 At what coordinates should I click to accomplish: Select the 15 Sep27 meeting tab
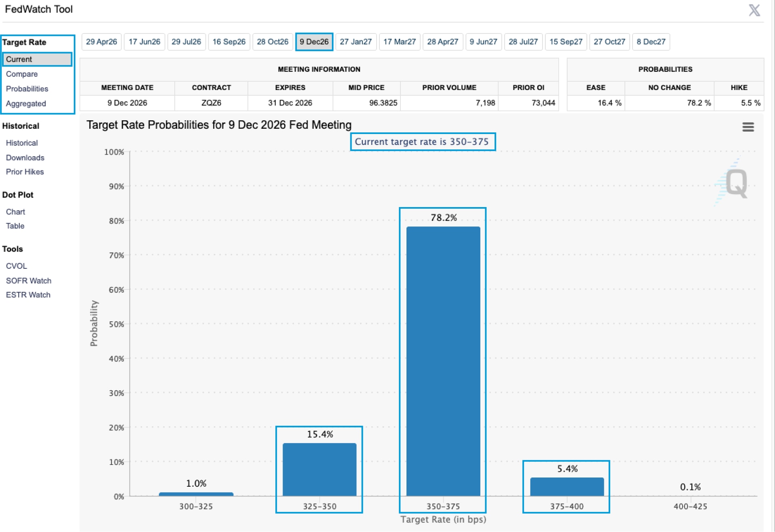[566, 42]
